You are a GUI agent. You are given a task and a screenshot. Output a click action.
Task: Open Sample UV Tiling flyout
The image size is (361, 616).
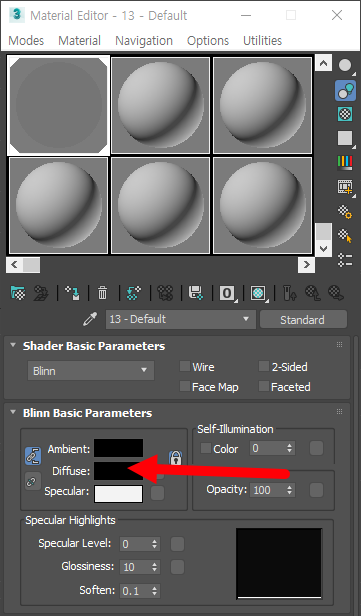345,138
